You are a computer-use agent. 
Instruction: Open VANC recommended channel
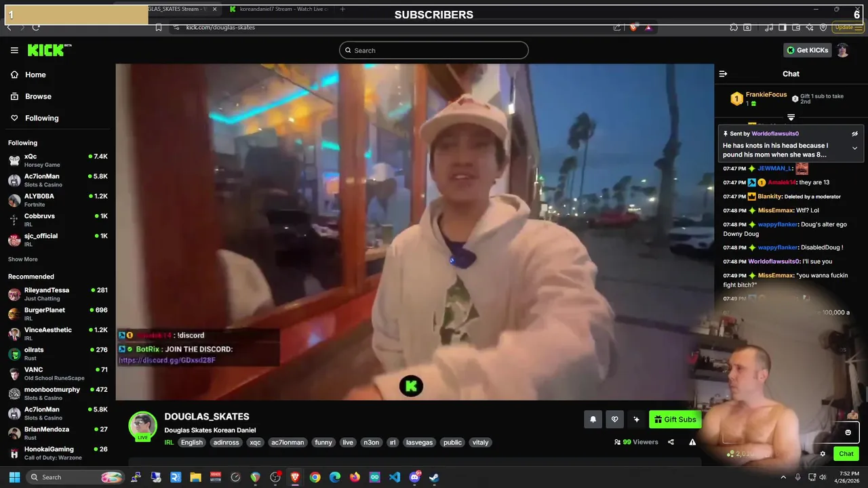click(58, 373)
